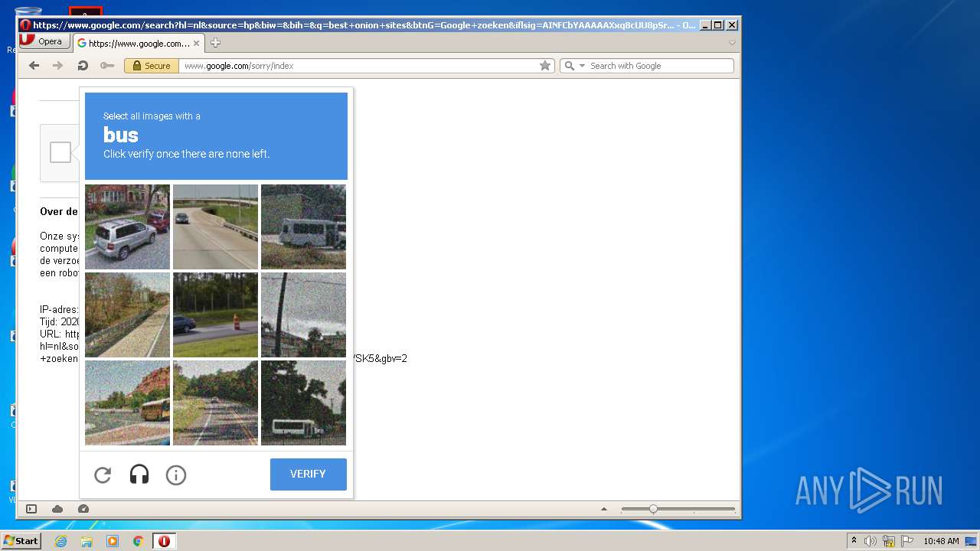Click the network tray icon
The image size is (980, 551).
[889, 541]
